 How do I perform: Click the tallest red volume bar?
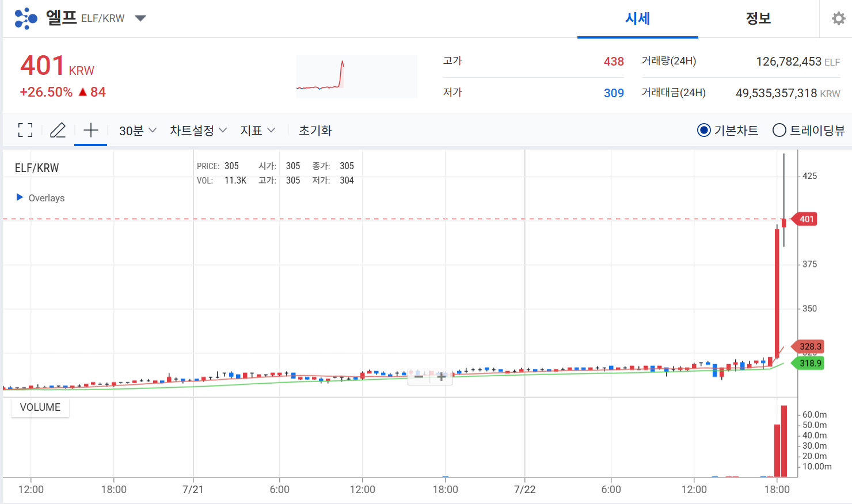pyautogui.click(x=784, y=441)
